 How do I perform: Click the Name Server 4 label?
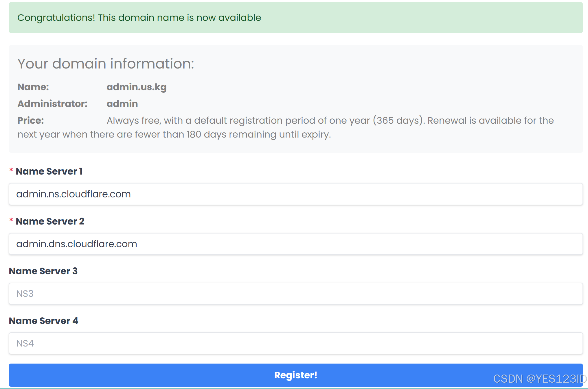pos(43,321)
